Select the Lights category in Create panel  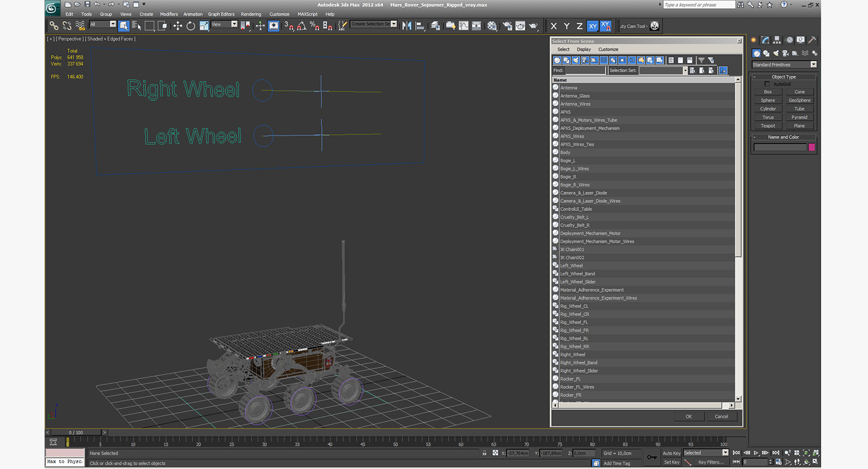776,53
